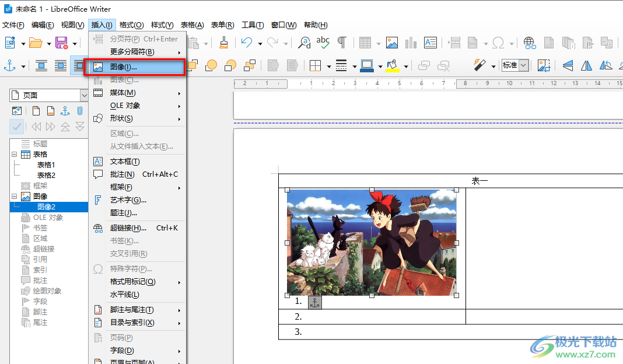Click the Clone Formatting paintbrush icon

pos(223,43)
